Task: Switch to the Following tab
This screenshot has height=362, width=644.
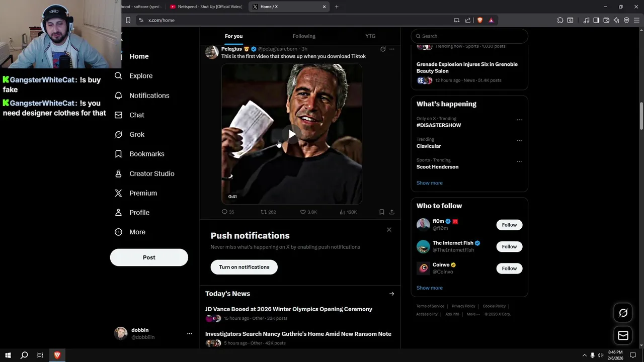Action: pos(304,36)
